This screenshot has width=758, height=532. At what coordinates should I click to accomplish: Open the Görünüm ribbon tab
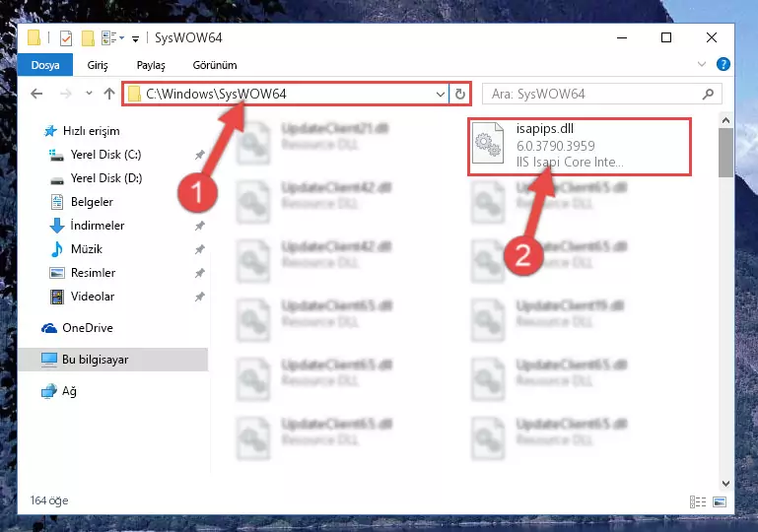215,65
